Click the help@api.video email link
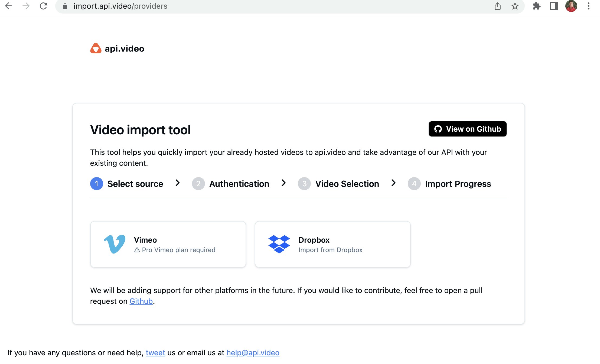The height and width of the screenshot is (364, 600). click(x=253, y=353)
